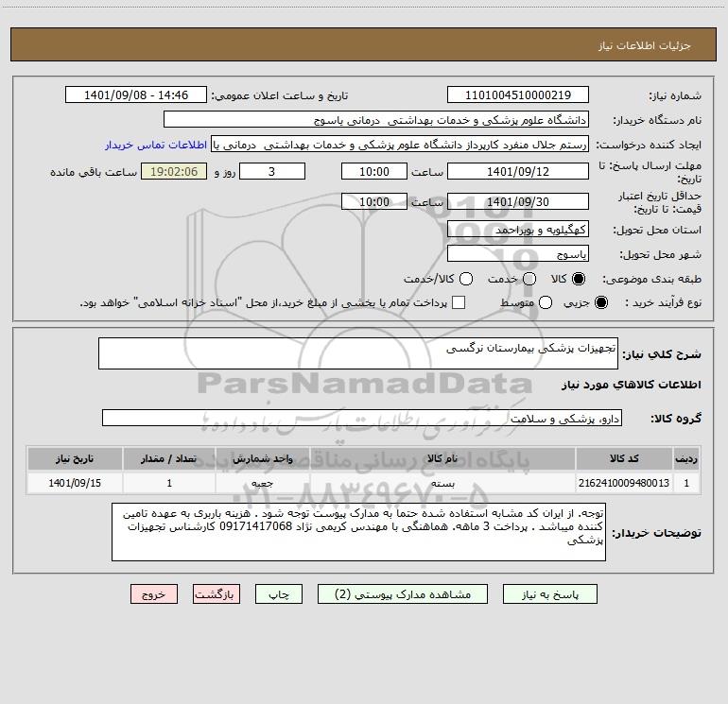Click the پاسخ به نیاز button
The height and width of the screenshot is (704, 728).
pyautogui.click(x=549, y=594)
